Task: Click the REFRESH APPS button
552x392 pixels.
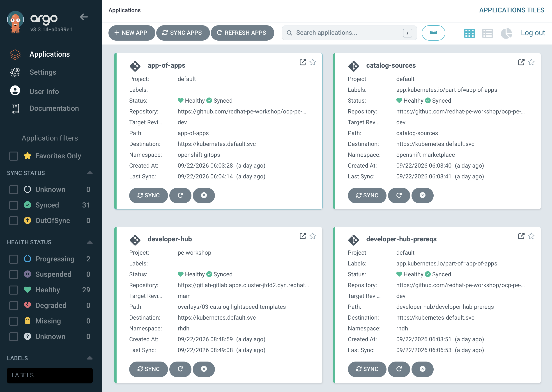Action: [x=242, y=33]
